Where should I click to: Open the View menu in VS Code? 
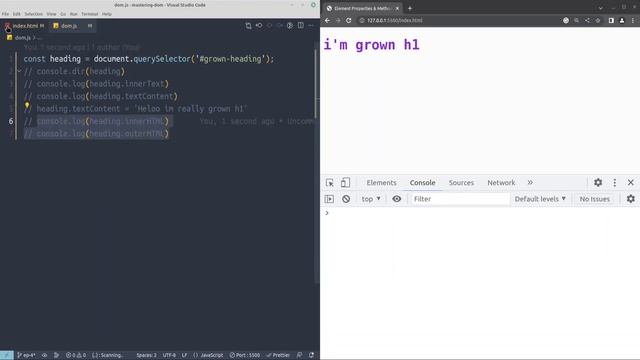pyautogui.click(x=51, y=14)
